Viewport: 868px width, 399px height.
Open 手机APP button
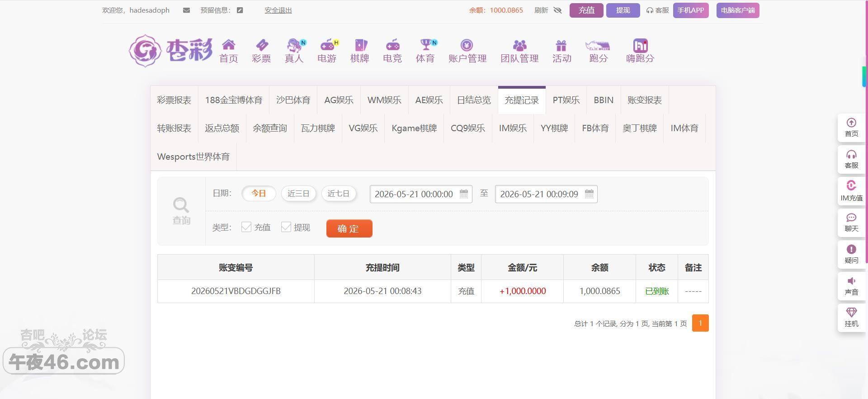[x=691, y=10]
